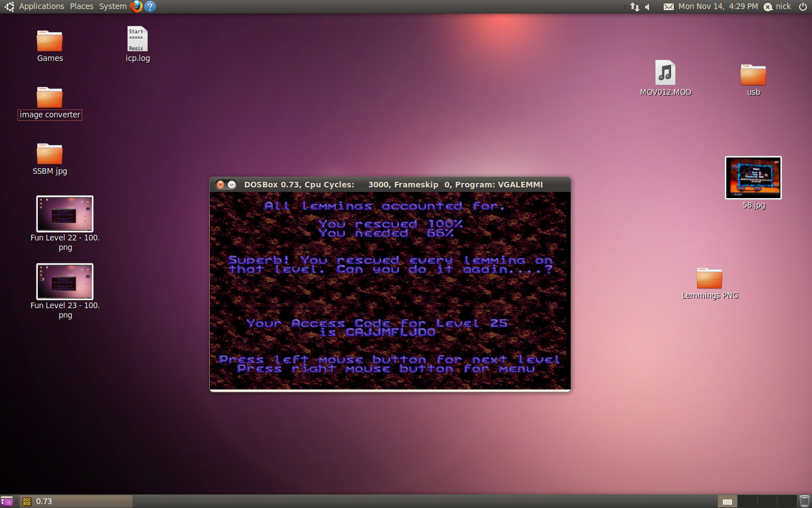Open the power session menu
812x508 pixels.
point(803,6)
